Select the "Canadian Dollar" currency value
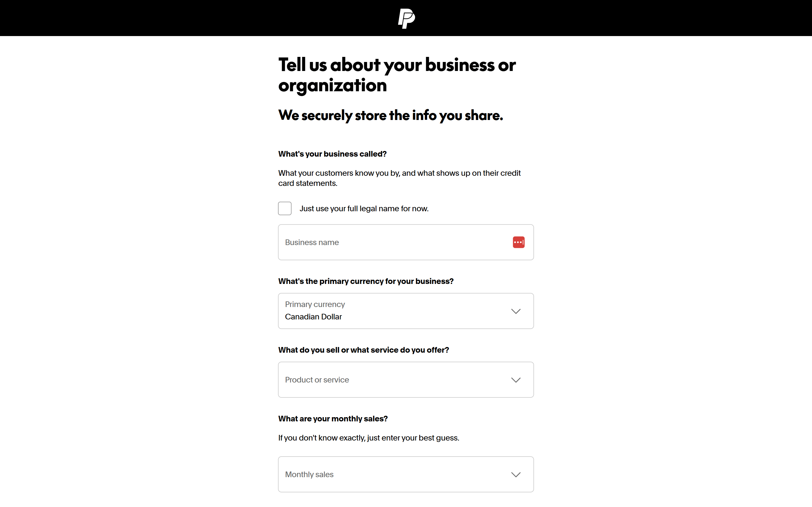This screenshot has height=507, width=812. point(314,317)
